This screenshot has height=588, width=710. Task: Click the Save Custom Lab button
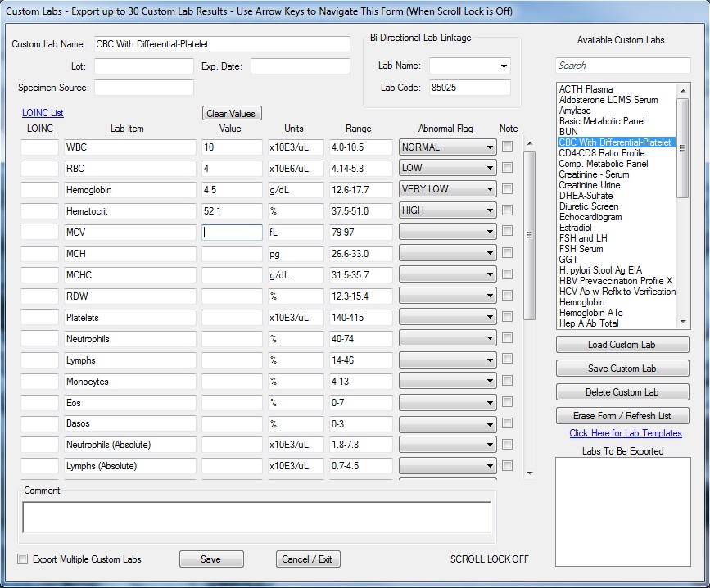(622, 369)
